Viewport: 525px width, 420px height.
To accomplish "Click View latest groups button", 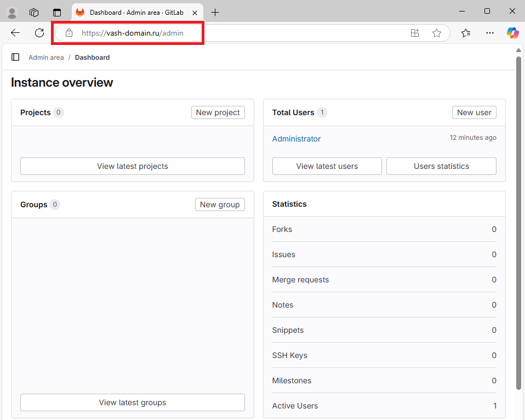I will pos(133,402).
